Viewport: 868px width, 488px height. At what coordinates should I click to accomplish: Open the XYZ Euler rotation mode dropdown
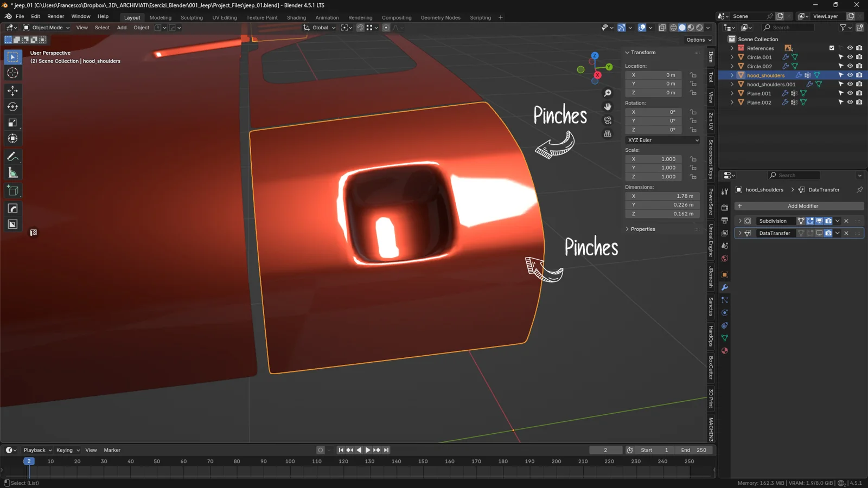tap(663, 140)
